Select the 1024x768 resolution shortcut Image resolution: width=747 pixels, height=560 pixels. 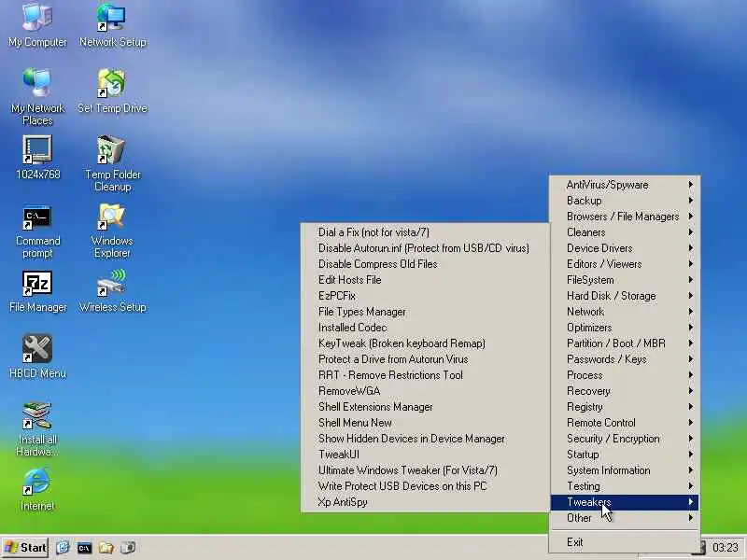point(37,157)
